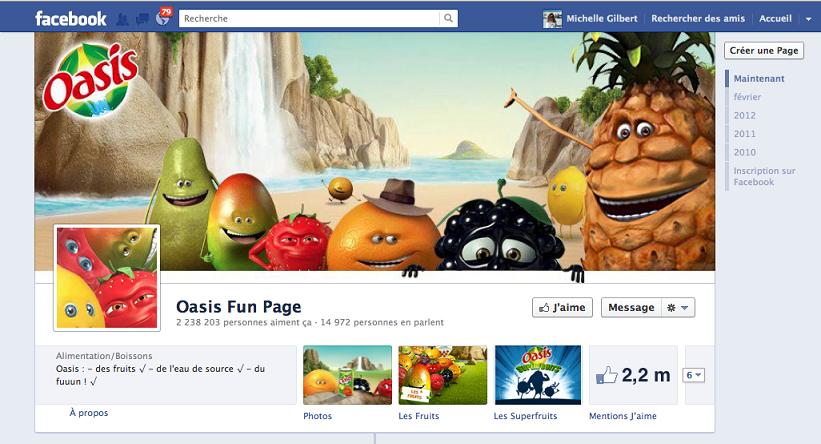The height and width of the screenshot is (444, 821).
Task: Like the page with J'aime button
Action: pyautogui.click(x=562, y=307)
